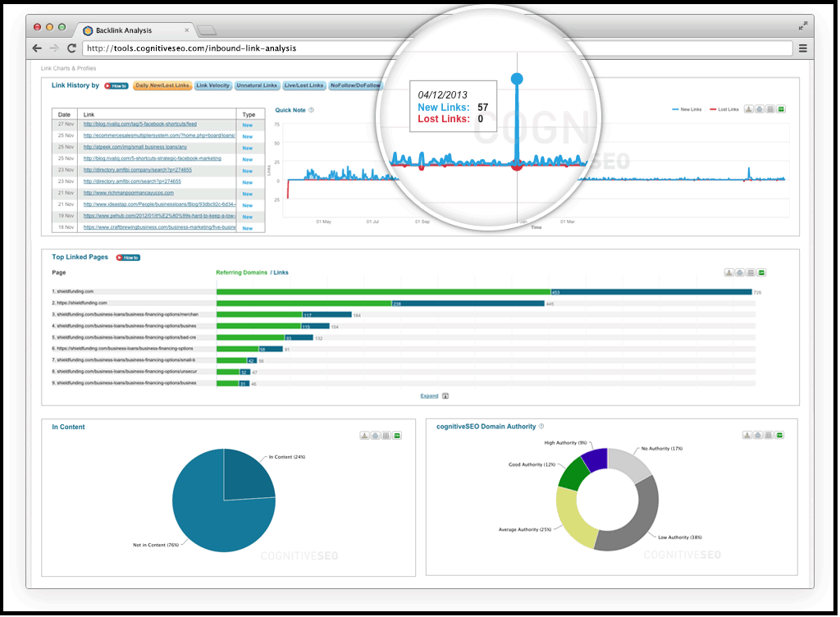Export Top Linked Pages data to CSV

point(762,272)
